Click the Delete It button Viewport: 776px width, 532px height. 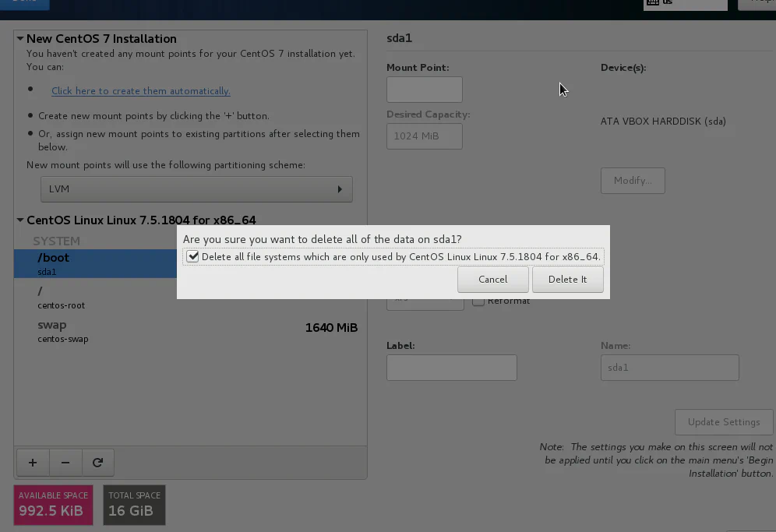click(568, 279)
